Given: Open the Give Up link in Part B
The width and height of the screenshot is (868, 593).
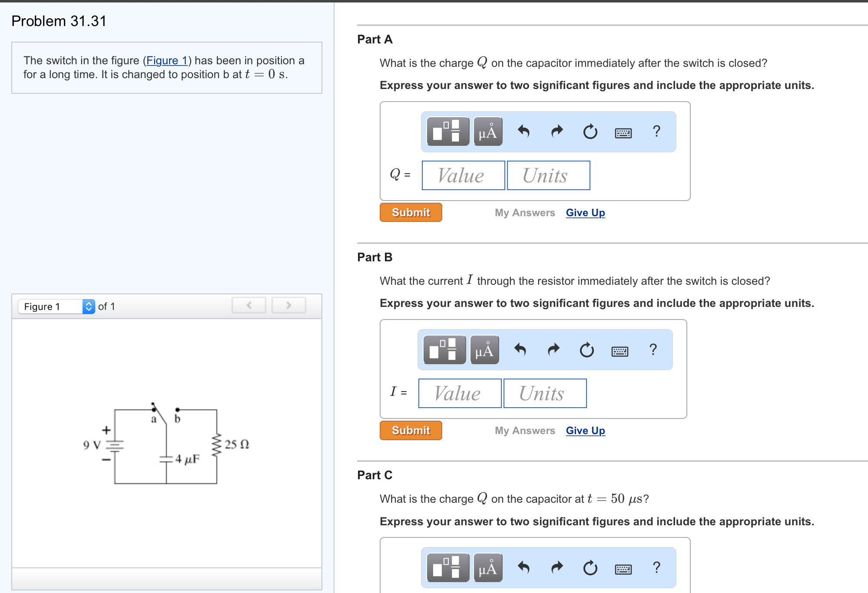Looking at the screenshot, I should tap(585, 430).
